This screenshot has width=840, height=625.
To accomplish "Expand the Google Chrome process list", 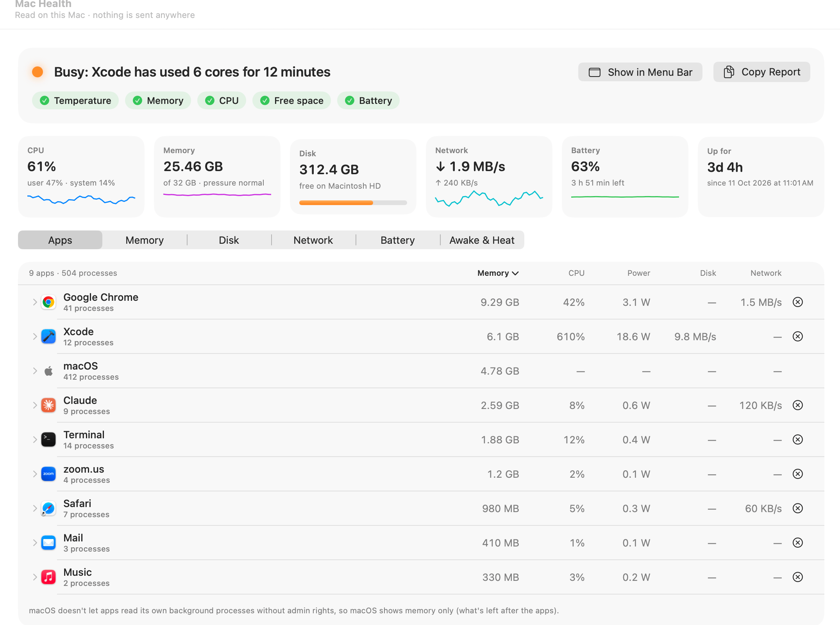I will (x=35, y=302).
